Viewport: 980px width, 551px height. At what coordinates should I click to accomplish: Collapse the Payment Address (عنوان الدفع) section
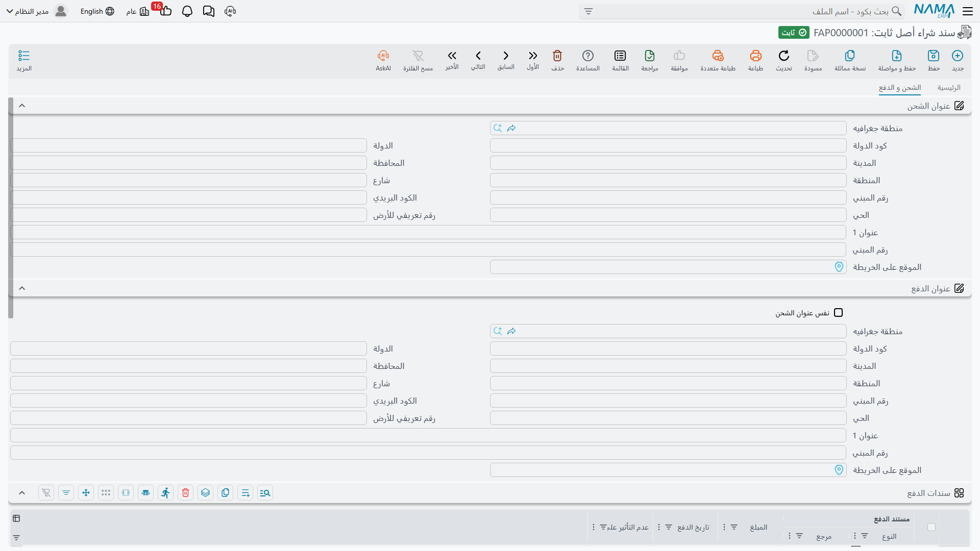tap(22, 288)
